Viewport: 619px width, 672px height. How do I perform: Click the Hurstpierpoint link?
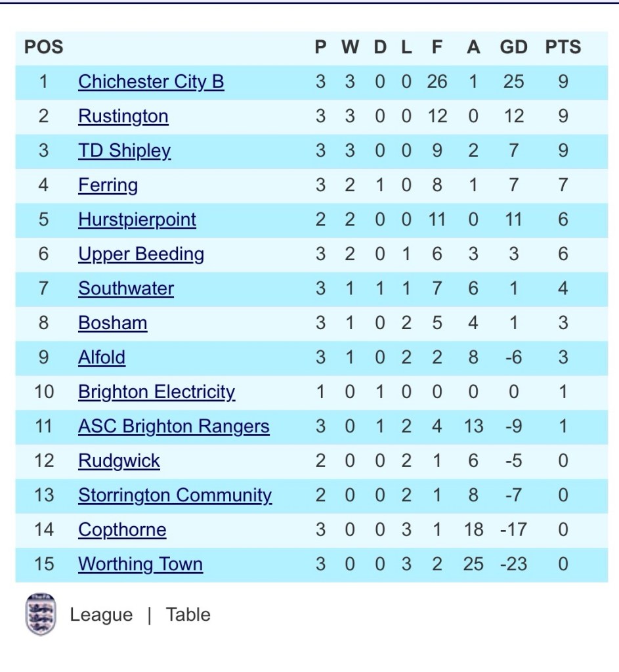tap(137, 220)
